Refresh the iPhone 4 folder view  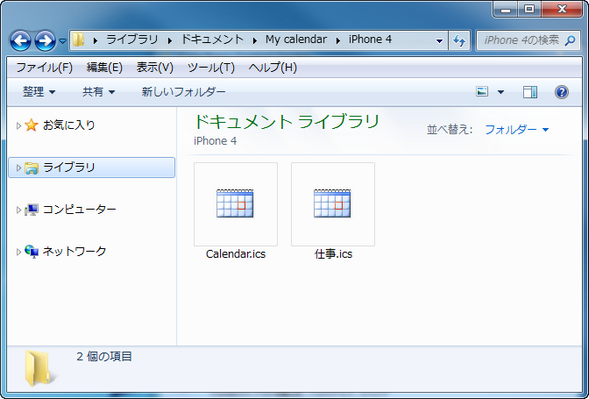[459, 41]
